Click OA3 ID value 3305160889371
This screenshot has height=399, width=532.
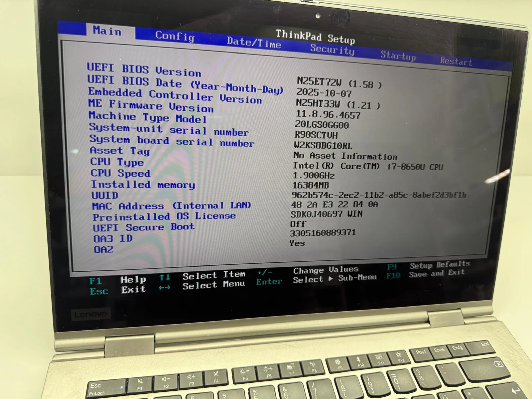(x=323, y=233)
